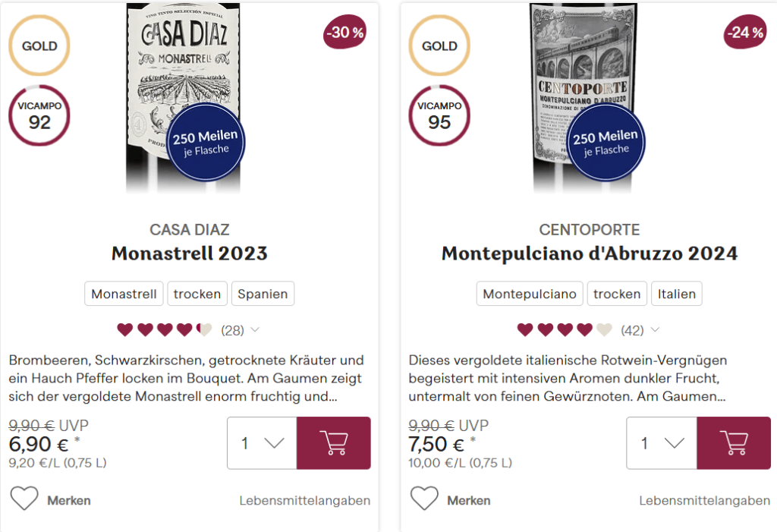
Task: Click GOLD medal badge on Centoporte
Action: click(439, 46)
